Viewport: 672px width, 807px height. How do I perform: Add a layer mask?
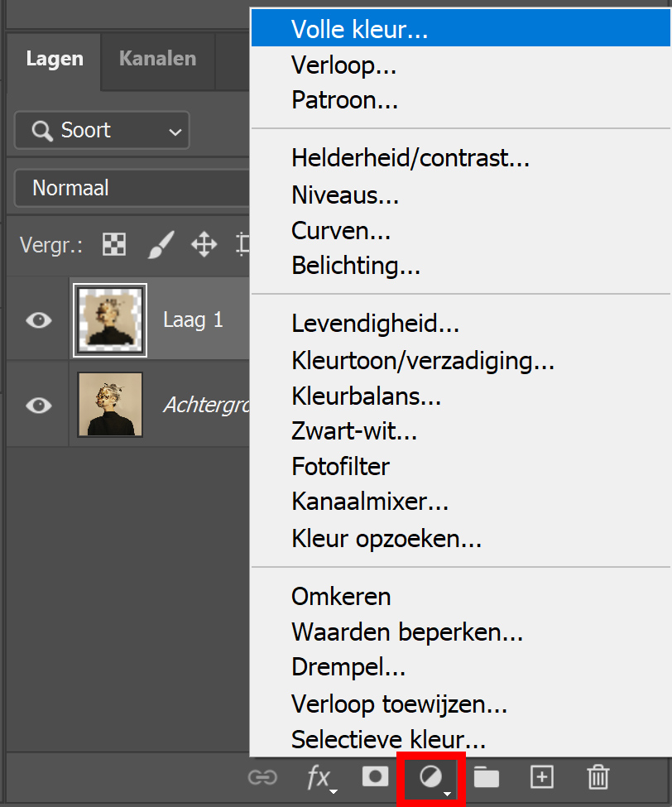(375, 776)
